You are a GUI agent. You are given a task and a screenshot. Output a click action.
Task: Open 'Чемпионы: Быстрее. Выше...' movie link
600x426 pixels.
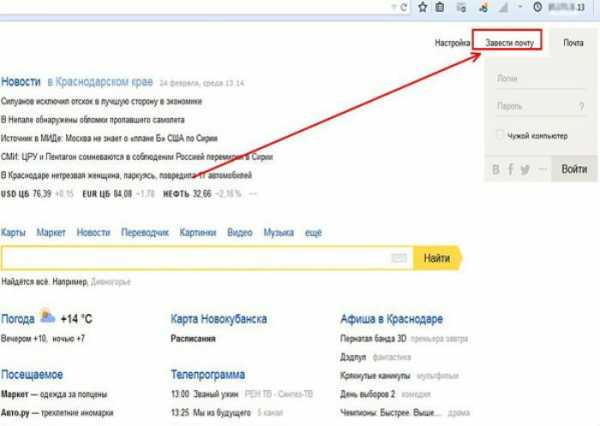[391, 413]
